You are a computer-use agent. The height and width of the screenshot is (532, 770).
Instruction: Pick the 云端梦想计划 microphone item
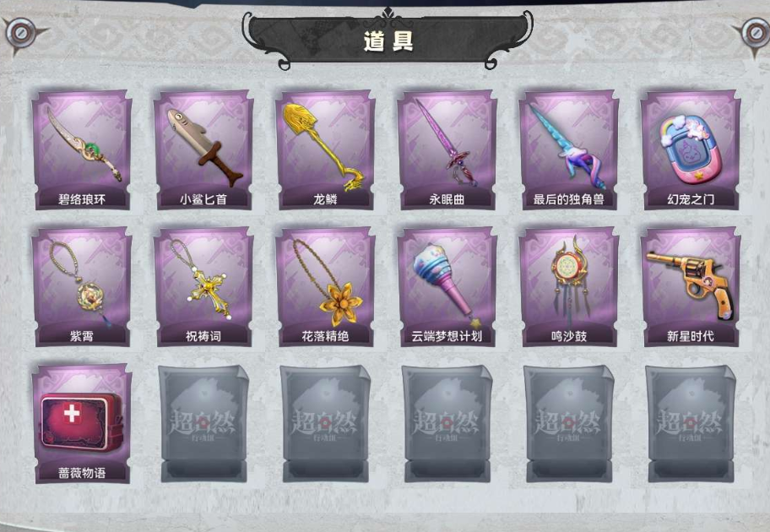pos(447,287)
